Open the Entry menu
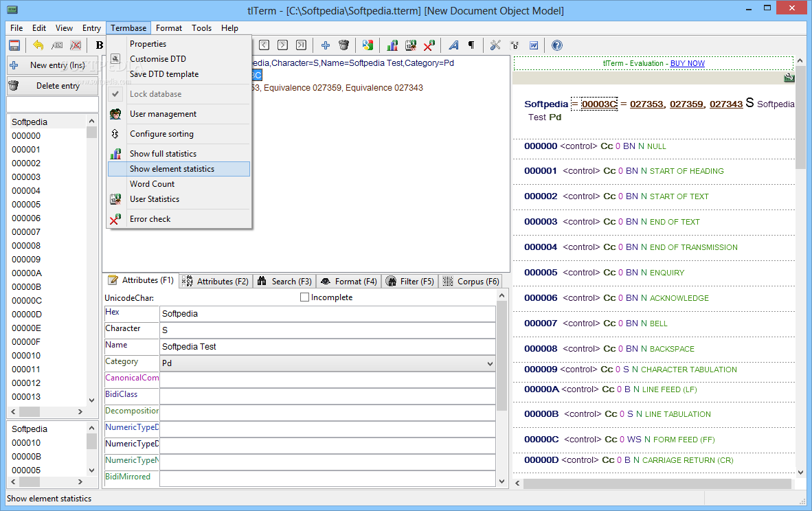Image resolution: width=812 pixels, height=511 pixels. click(x=91, y=28)
